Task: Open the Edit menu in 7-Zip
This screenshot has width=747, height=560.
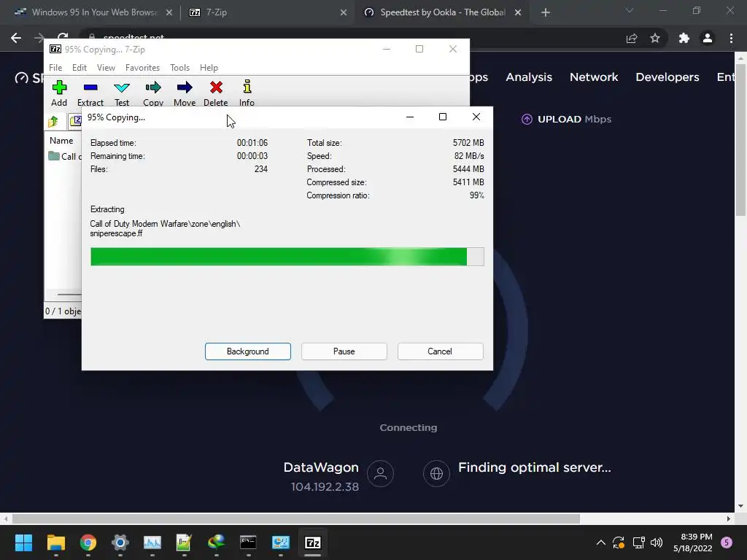Action: click(79, 68)
